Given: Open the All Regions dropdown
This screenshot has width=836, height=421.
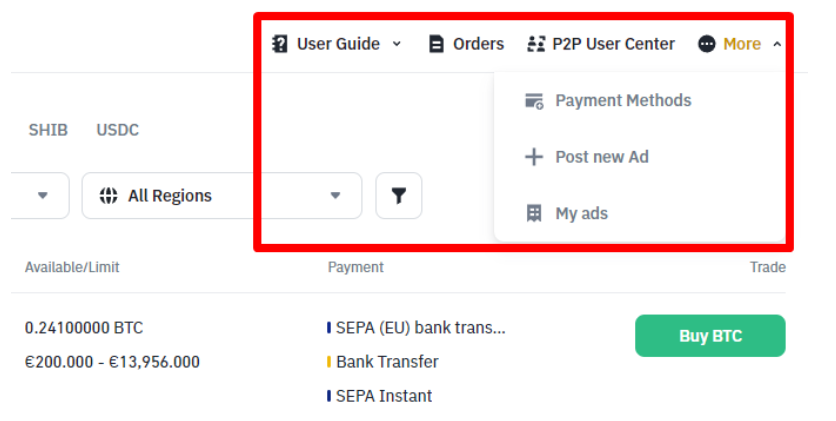Looking at the screenshot, I should tap(221, 196).
